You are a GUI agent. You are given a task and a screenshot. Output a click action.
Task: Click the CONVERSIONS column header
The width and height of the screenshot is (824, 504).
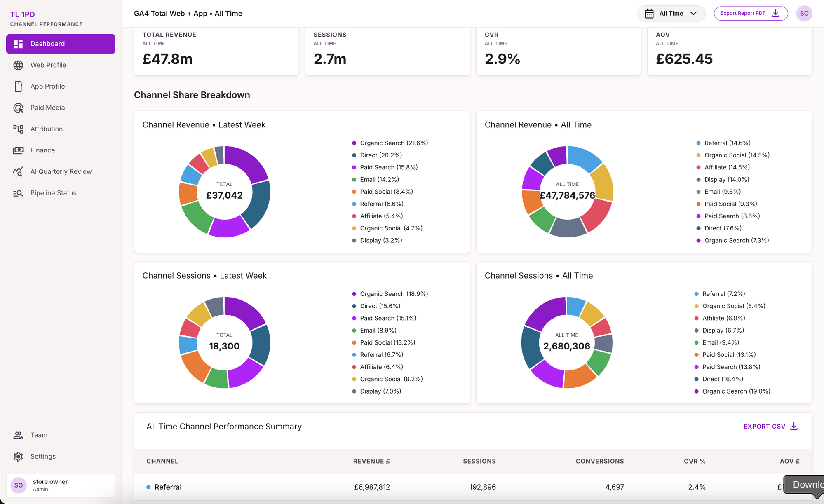tap(600, 462)
